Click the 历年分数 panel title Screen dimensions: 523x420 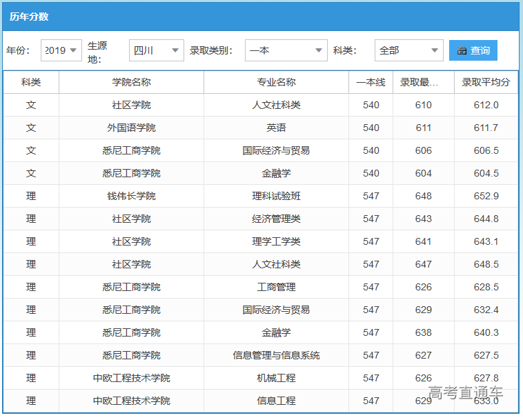coord(29,17)
